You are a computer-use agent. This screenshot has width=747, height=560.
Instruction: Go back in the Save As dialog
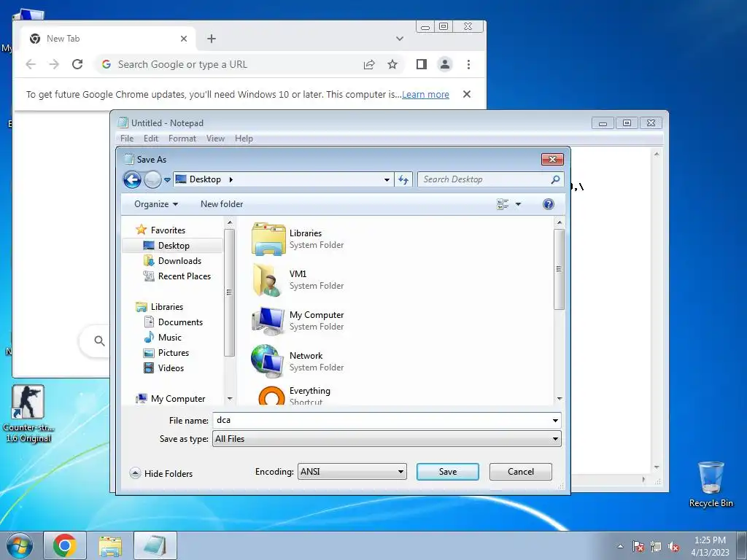tap(132, 179)
